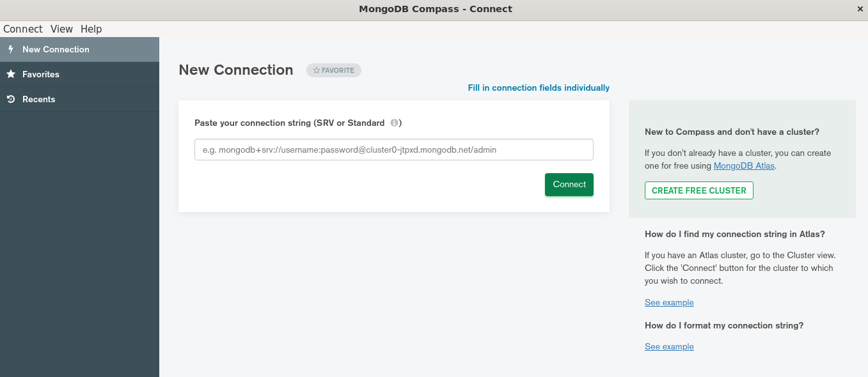Click the star icon beside Favorites
This screenshot has width=868, height=377.
coord(11,74)
